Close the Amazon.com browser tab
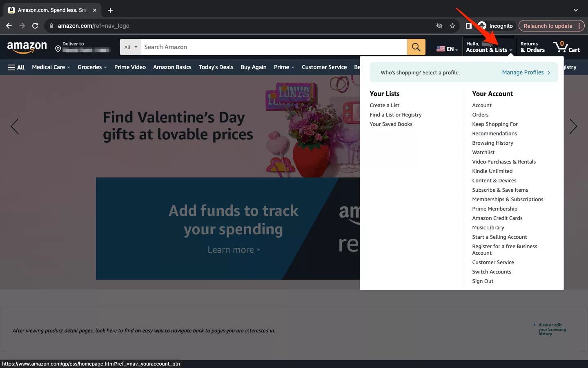Viewport: 588px width, 368px height. click(x=95, y=10)
